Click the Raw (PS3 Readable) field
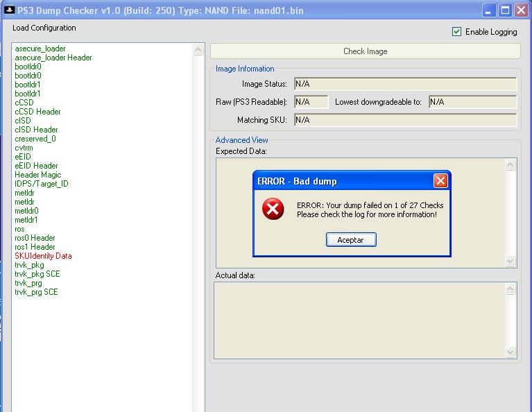The width and height of the screenshot is (532, 412). [311, 102]
